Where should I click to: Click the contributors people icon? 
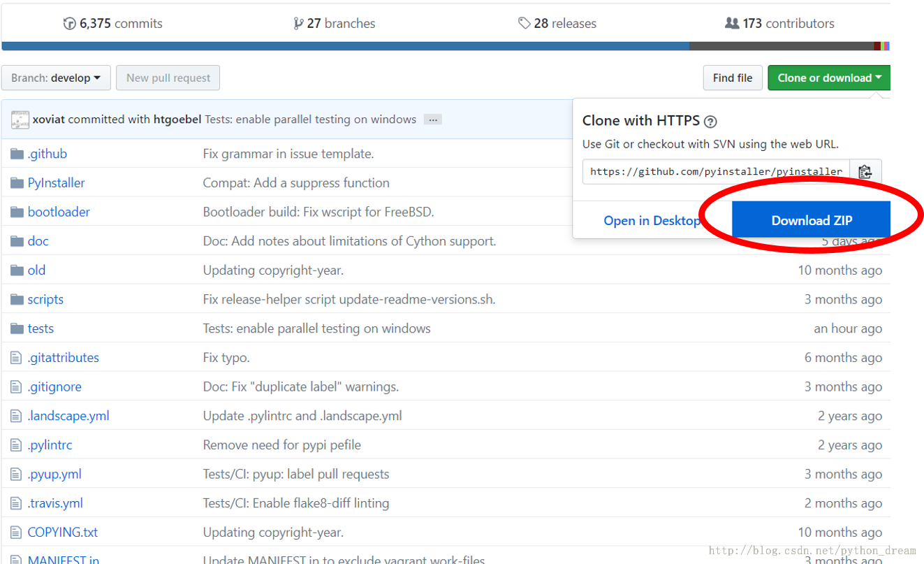tap(732, 24)
